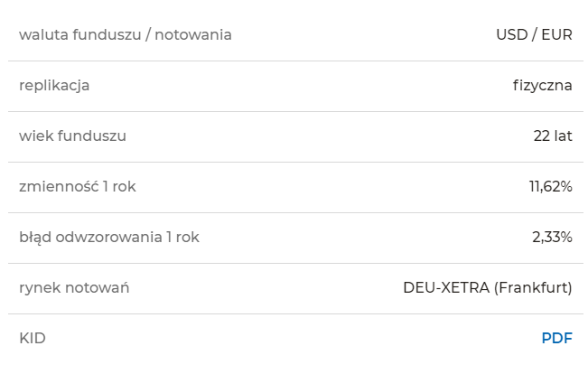Click the word 'notowania' in first row
The width and height of the screenshot is (588, 374).
pyautogui.click(x=193, y=34)
